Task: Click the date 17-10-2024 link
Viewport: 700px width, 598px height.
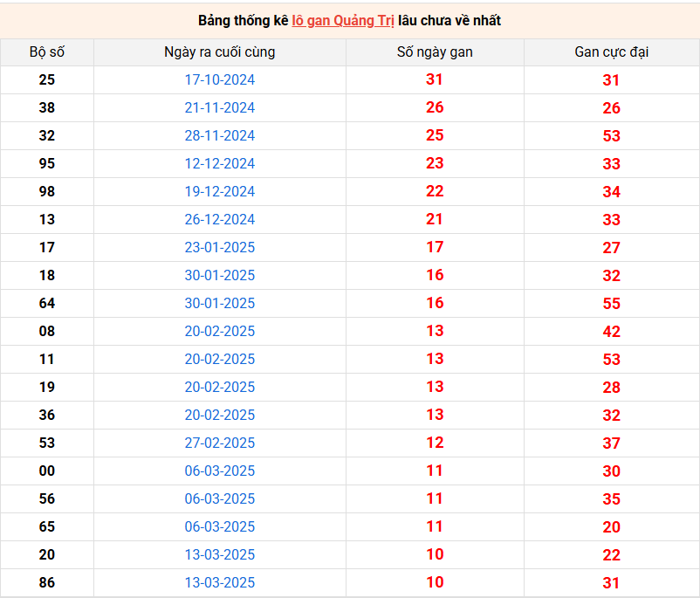Action: click(x=220, y=80)
